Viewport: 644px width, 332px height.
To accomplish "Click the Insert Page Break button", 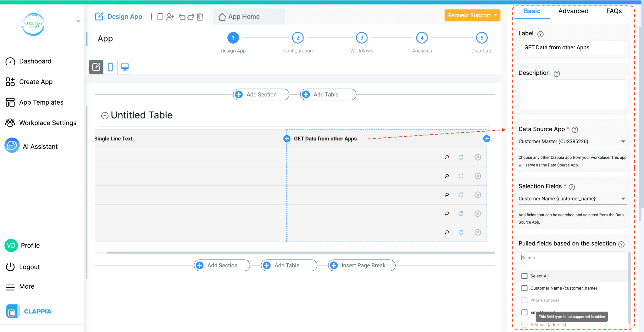I will [x=361, y=265].
